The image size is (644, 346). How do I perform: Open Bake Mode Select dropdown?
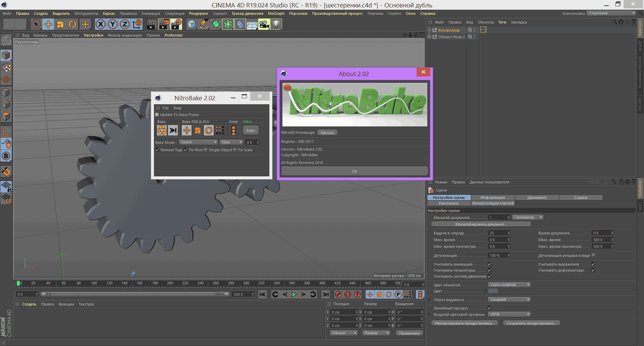[198, 142]
